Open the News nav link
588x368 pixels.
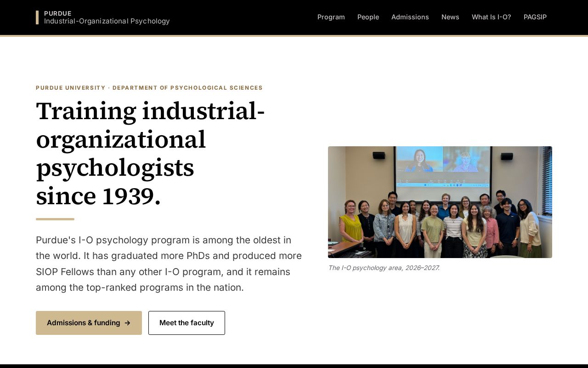point(450,17)
